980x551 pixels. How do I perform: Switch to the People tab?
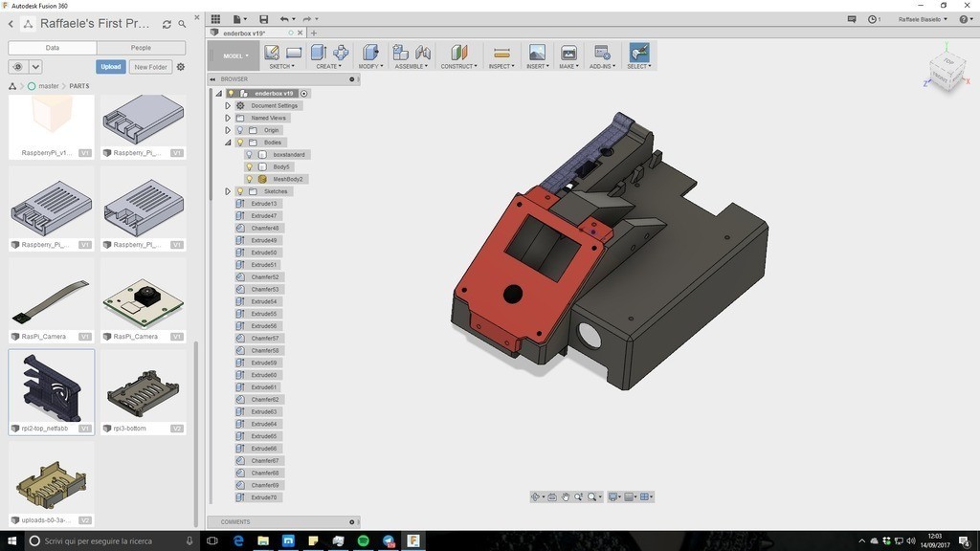[x=141, y=48]
